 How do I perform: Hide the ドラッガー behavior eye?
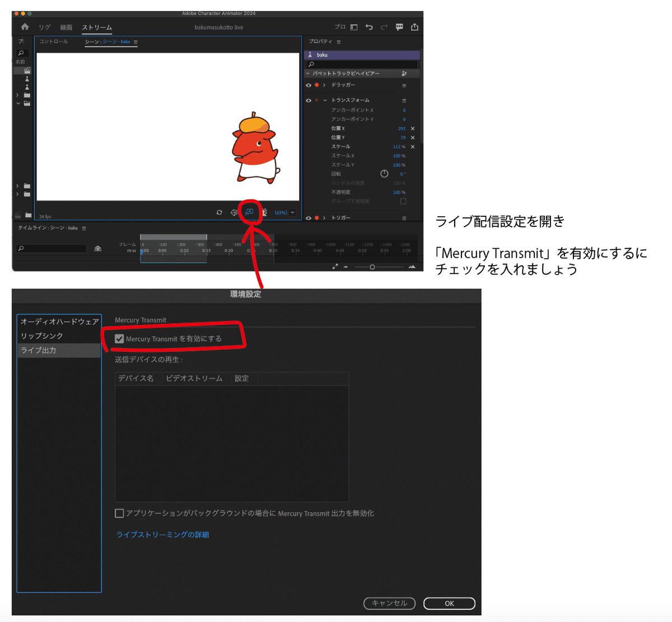(x=308, y=85)
